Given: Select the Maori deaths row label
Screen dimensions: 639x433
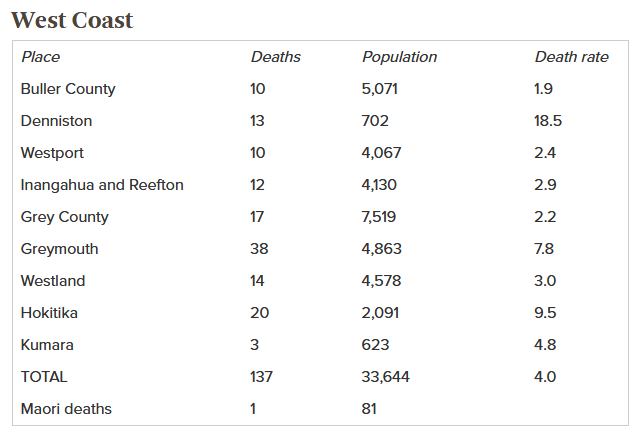Looking at the screenshot, I should [x=66, y=409].
